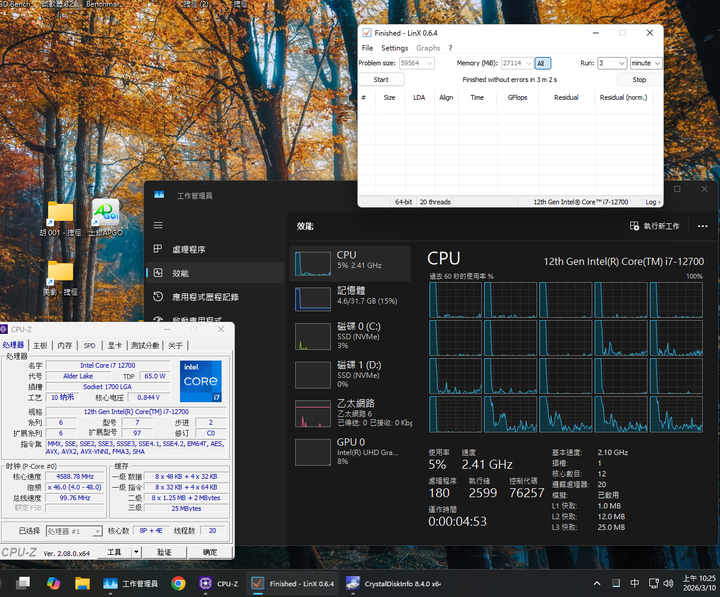Open the APGO desktop shortcut
Viewport: 720px width, 597px height.
106,218
